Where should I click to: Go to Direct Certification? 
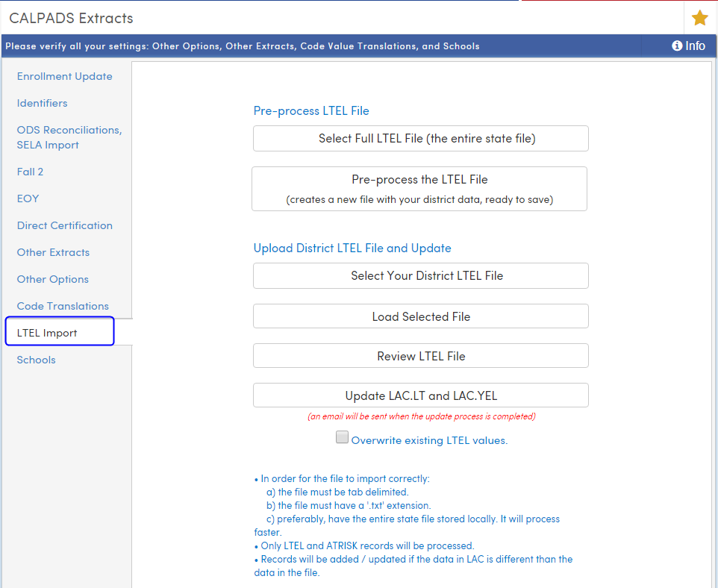[x=64, y=225]
